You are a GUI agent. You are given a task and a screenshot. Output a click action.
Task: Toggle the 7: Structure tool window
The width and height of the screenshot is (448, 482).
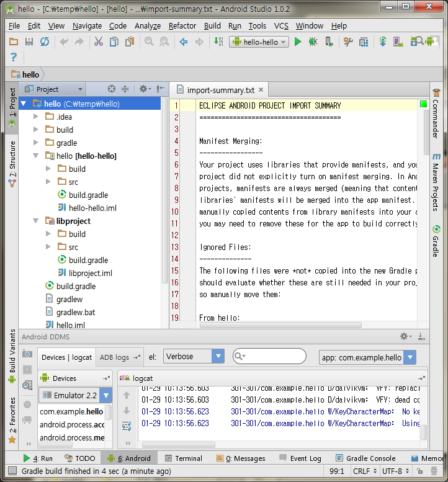tap(12, 164)
